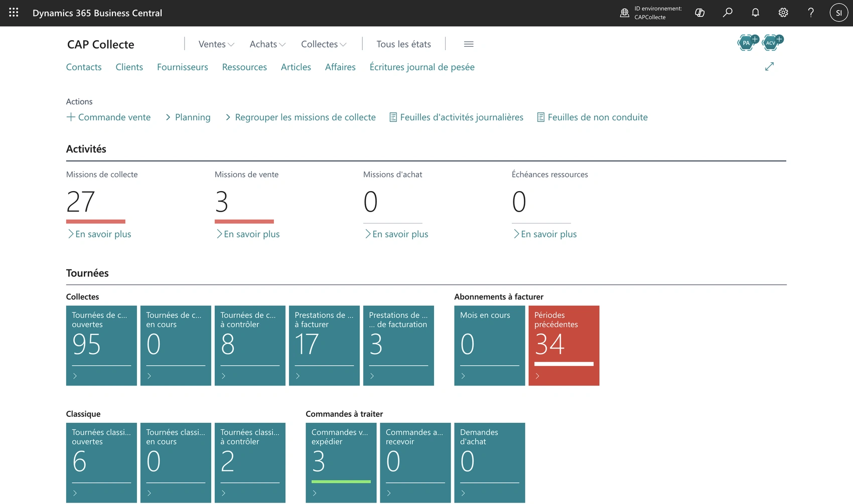This screenshot has height=504, width=853.
Task: Open the Copilot icon in header
Action: coord(699,13)
